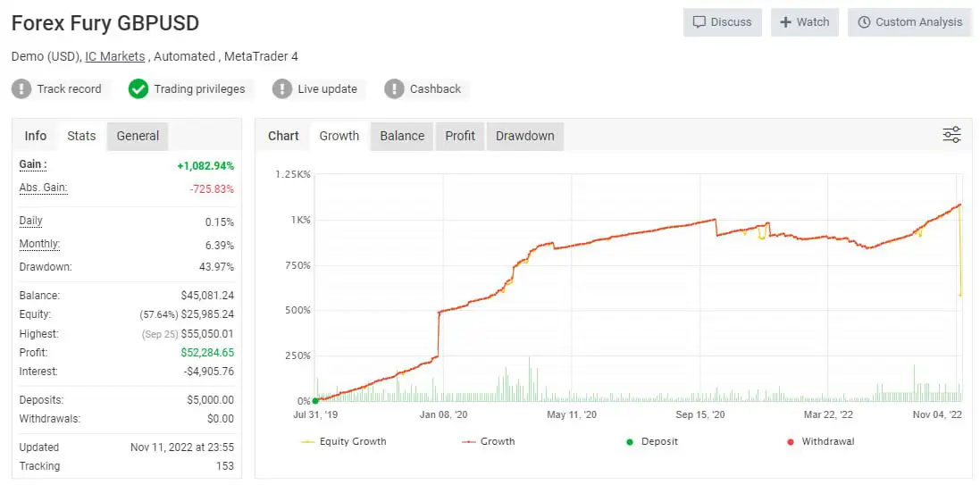Image resolution: width=980 pixels, height=485 pixels.
Task: Switch to the Drawdown chart tab
Action: (524, 136)
